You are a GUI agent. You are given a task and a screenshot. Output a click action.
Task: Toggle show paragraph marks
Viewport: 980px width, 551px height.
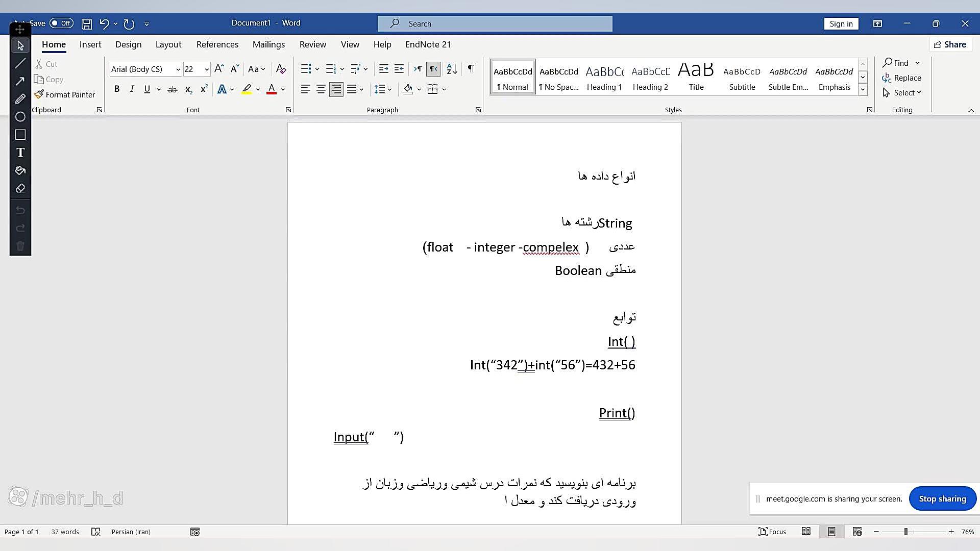(471, 69)
